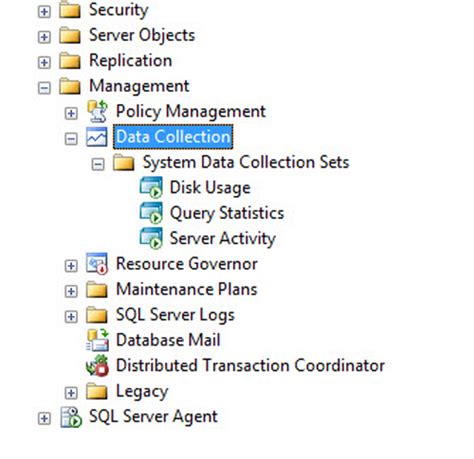Image resolution: width=474 pixels, height=459 pixels.
Task: Click the Disk Usage collection set icon
Action: coord(151,188)
